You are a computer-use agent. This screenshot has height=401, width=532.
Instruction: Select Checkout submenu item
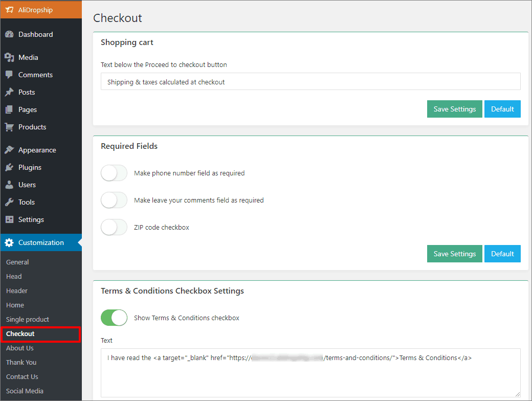click(41, 334)
